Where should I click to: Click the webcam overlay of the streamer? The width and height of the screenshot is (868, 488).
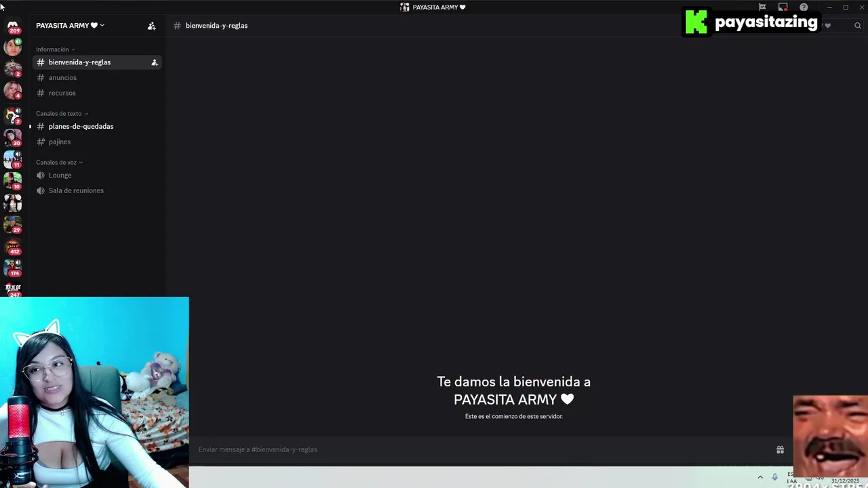[94, 392]
